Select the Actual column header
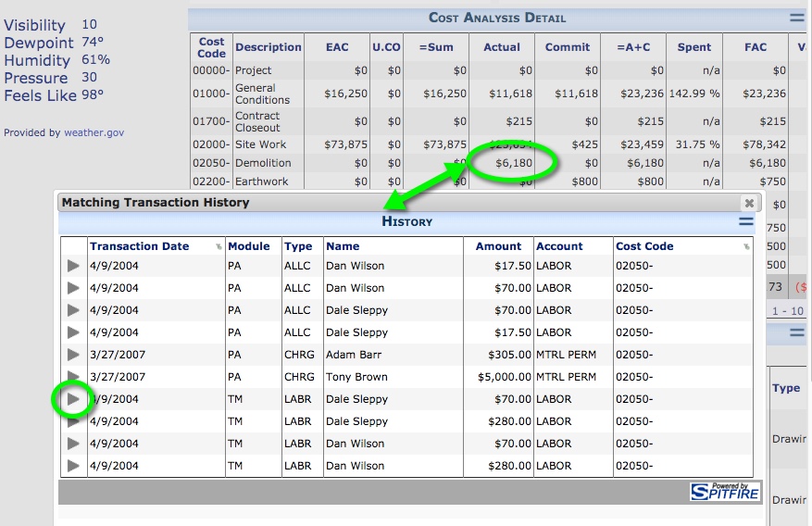 coord(502,47)
